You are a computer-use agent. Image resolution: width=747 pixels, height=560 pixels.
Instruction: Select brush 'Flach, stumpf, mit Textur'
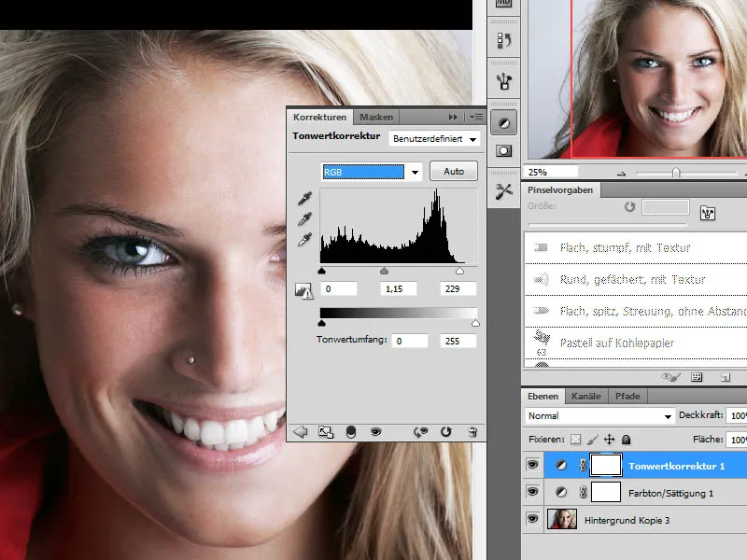[636, 247]
